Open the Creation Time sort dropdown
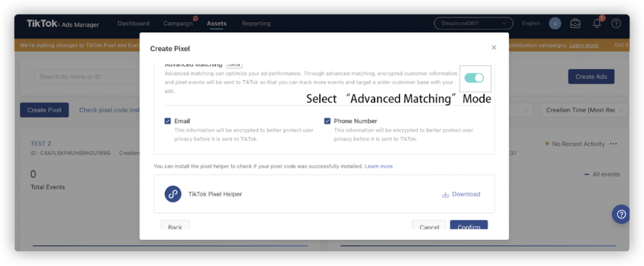Screen dimensions: 644x266 coord(584,110)
